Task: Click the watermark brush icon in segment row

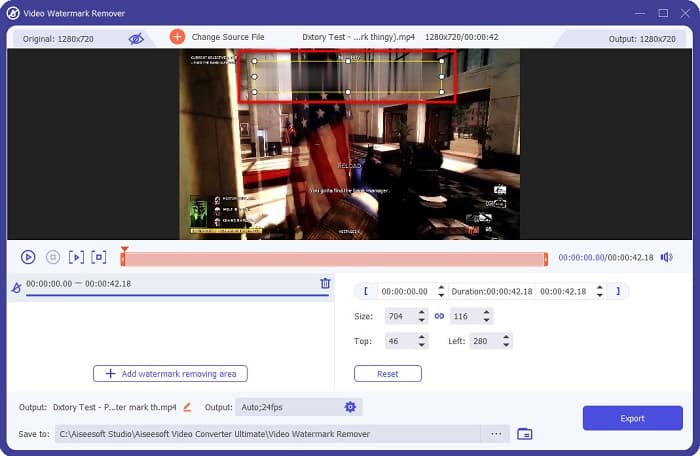Action: coord(17,288)
